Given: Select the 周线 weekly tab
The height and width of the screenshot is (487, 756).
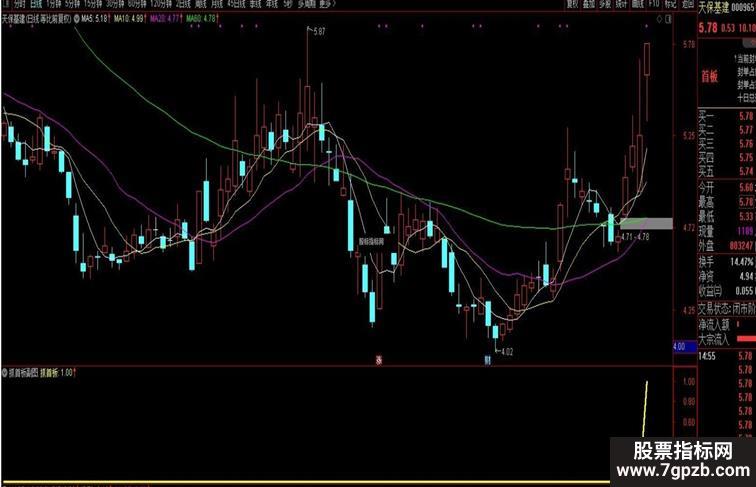Looking at the screenshot, I should 201,4.
